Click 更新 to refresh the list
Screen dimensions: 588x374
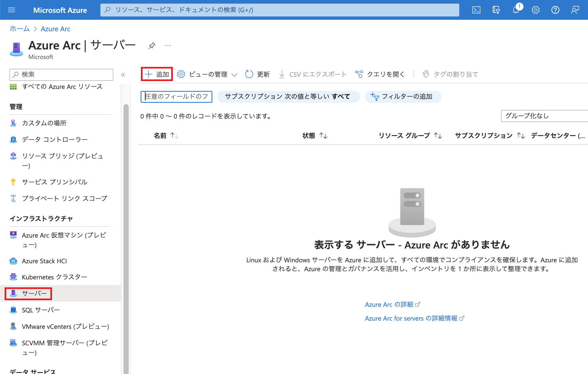tap(257, 74)
